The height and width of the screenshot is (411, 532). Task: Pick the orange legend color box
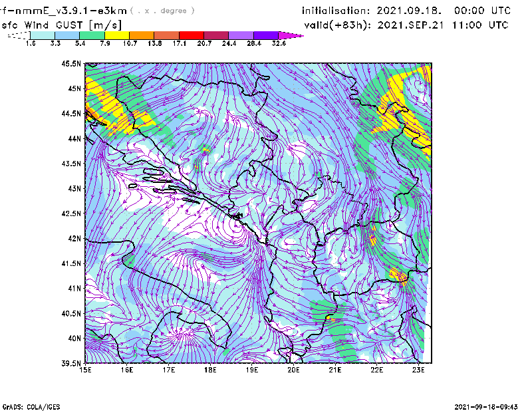142,35
